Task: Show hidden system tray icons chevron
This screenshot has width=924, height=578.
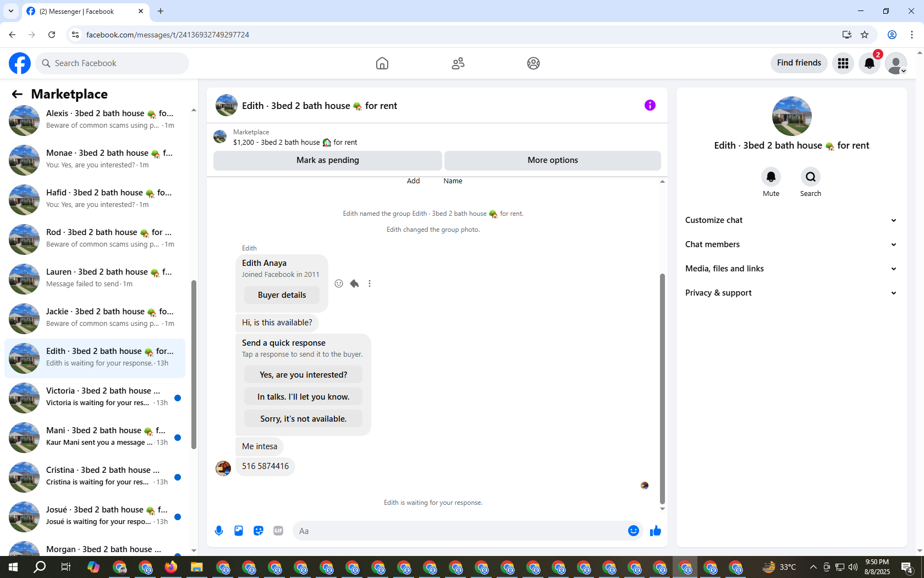Action: point(813,567)
